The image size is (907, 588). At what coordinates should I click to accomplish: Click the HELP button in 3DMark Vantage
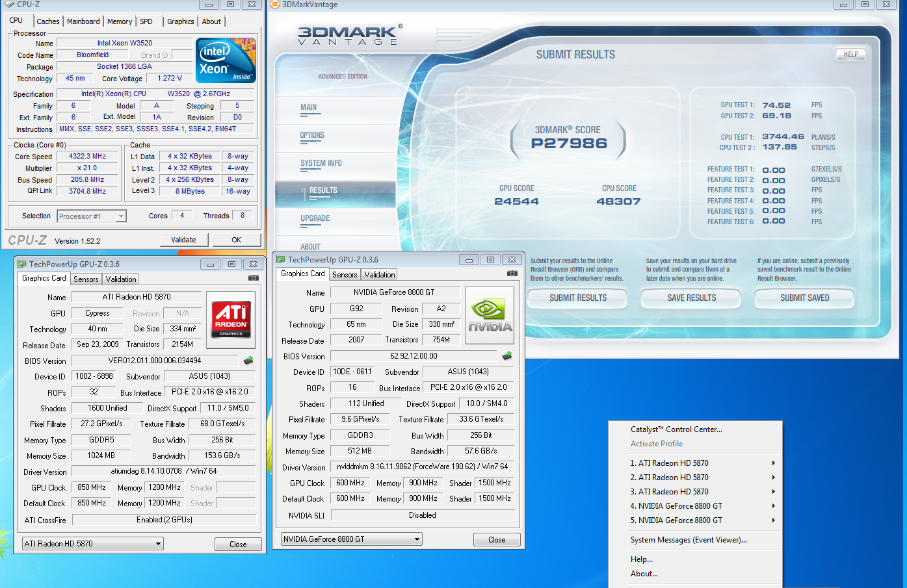click(x=850, y=55)
